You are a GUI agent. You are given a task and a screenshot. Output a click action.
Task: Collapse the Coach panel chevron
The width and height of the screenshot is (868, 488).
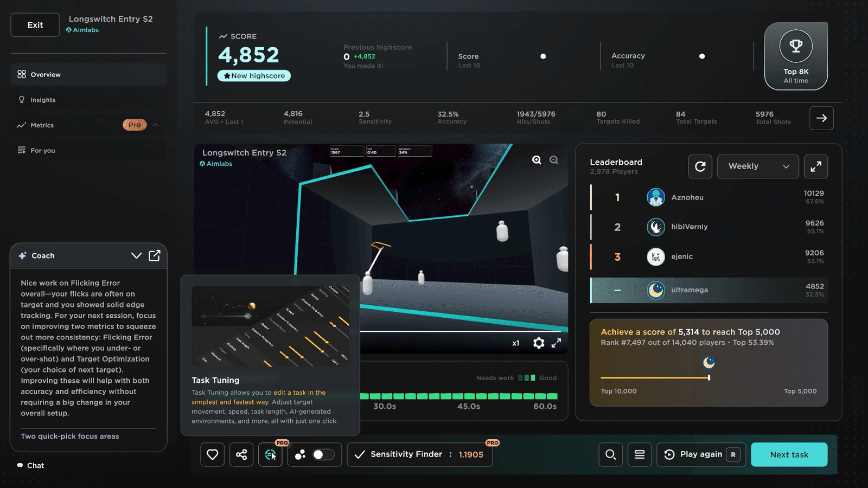tap(136, 255)
